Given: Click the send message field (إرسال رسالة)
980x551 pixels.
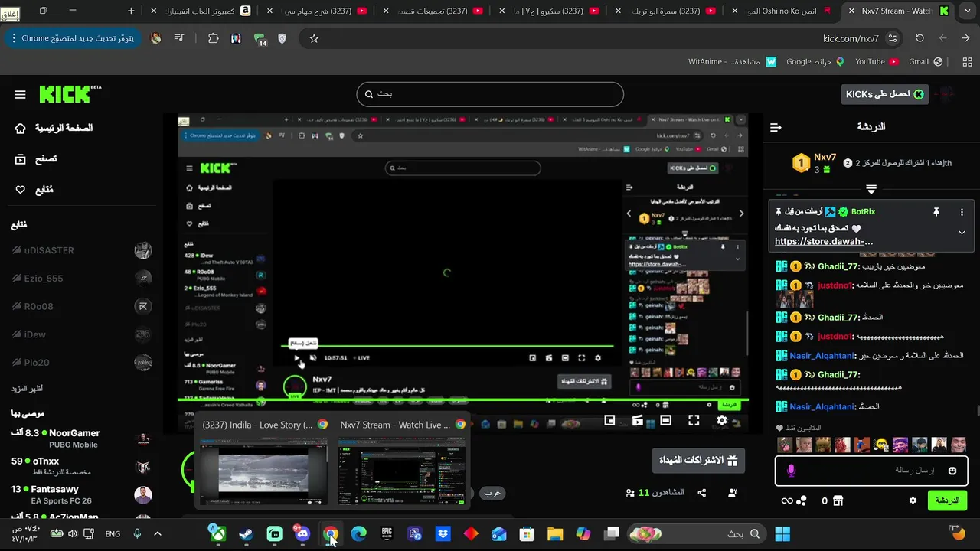Looking at the screenshot, I should coord(871,471).
